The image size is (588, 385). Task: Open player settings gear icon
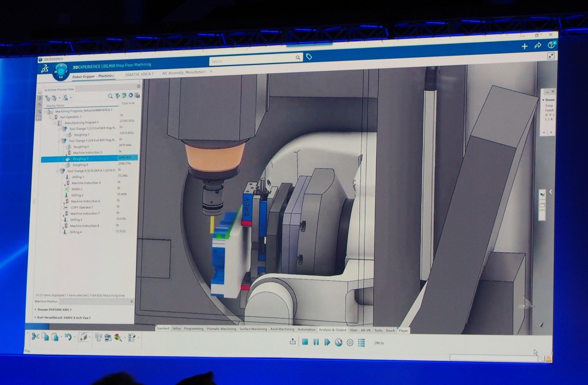click(350, 342)
